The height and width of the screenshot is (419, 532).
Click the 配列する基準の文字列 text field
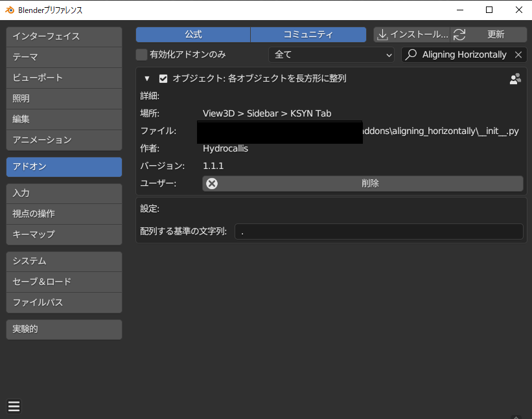[378, 232]
